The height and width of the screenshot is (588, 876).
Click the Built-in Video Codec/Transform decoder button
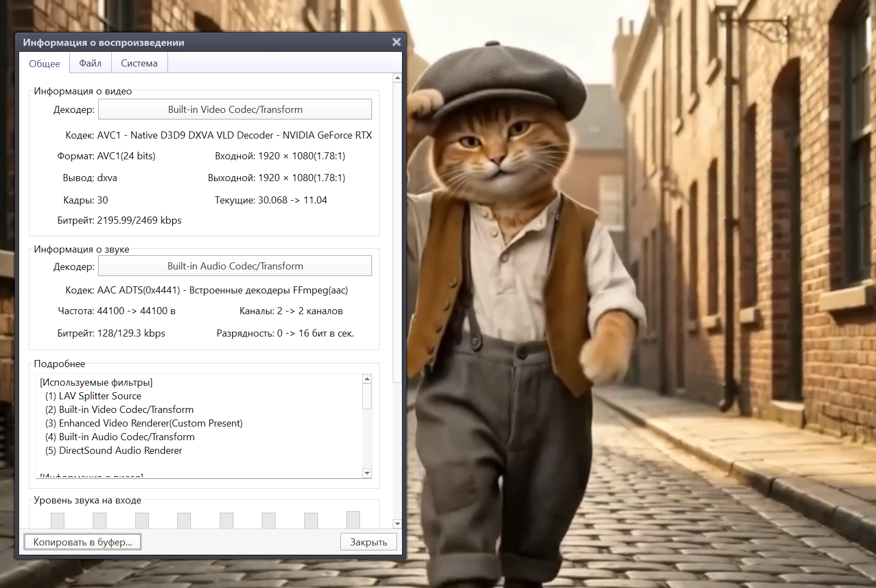pos(235,109)
